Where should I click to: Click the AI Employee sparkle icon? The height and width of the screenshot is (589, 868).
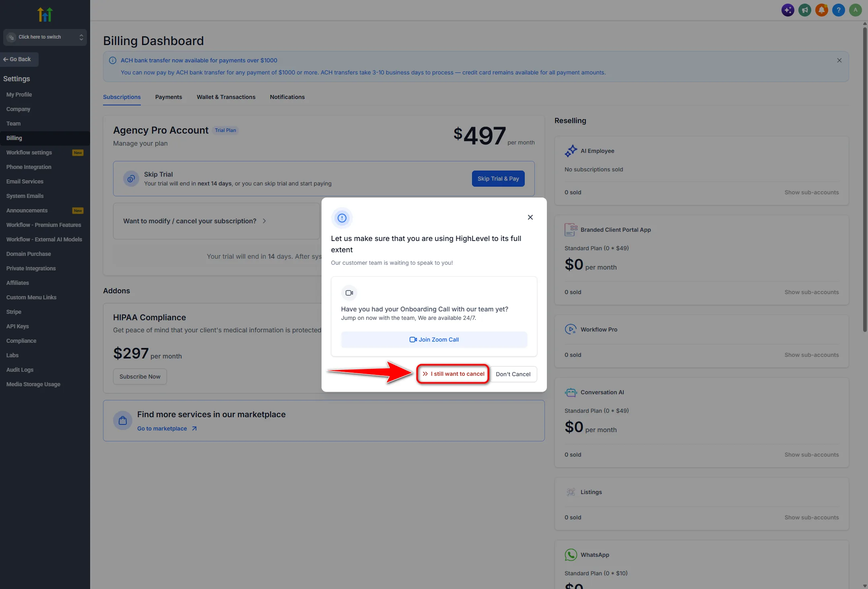(x=571, y=151)
